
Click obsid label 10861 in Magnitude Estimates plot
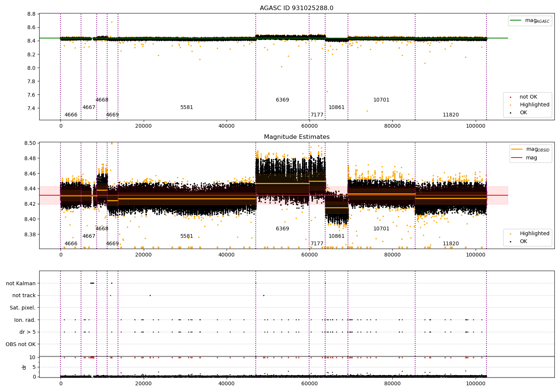[x=337, y=236]
